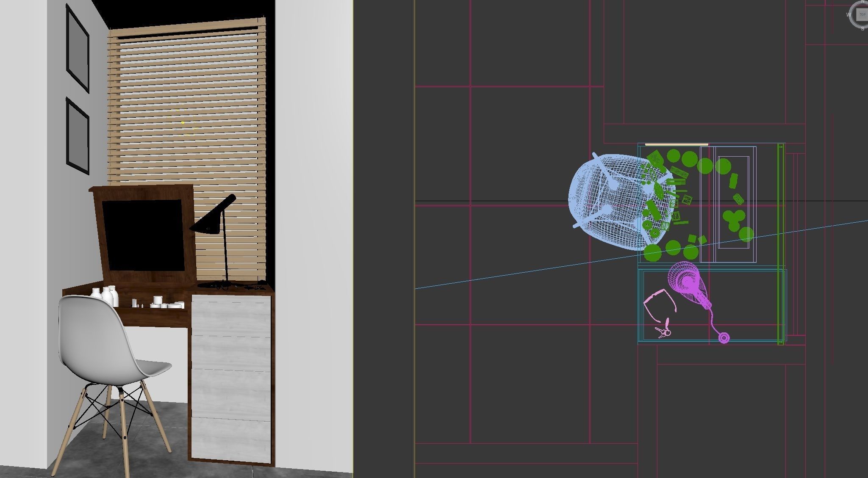The height and width of the screenshot is (478, 868).
Task: Click the W compass label on ViewCube
Action: pyautogui.click(x=849, y=15)
